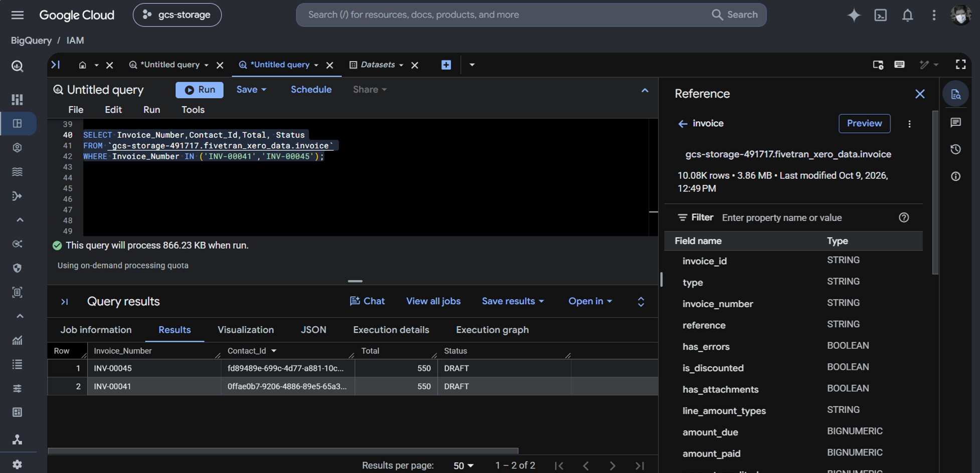This screenshot has width=980, height=473.
Task: Click the home tab icon
Action: [83, 65]
